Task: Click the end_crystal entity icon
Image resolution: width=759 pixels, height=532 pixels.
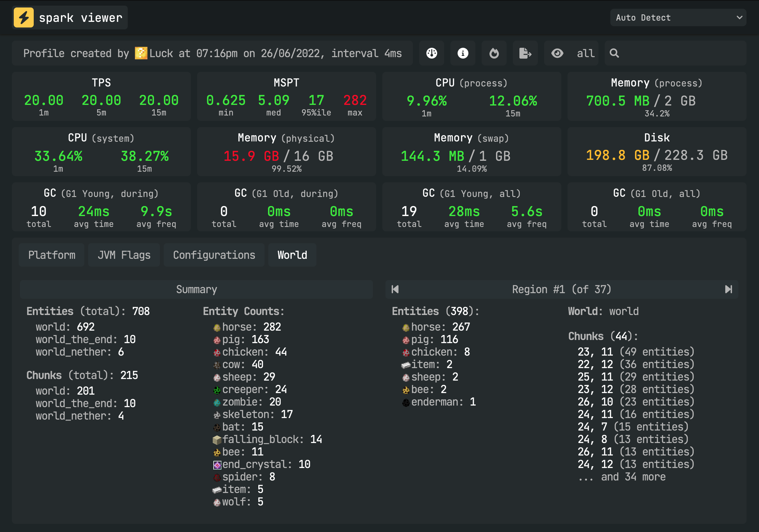Action: [x=217, y=464]
